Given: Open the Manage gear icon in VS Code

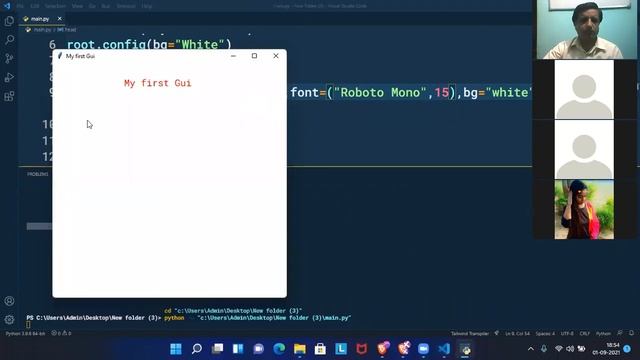Looking at the screenshot, I should [9, 320].
